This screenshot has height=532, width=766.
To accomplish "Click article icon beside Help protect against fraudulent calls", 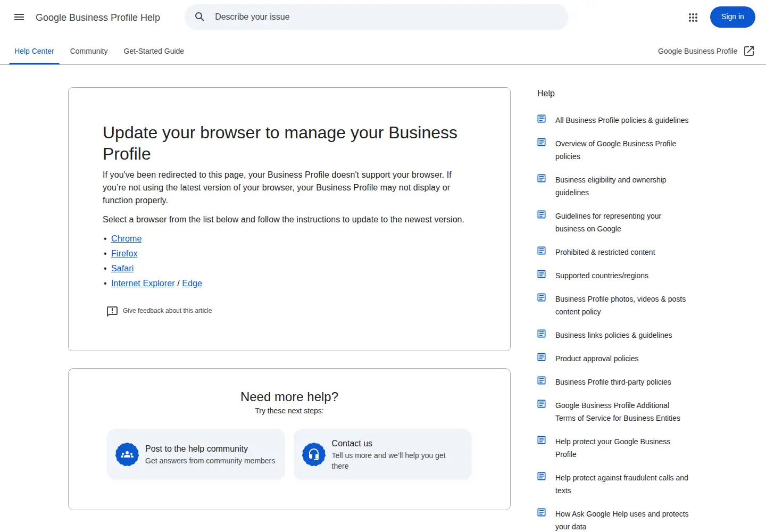I will pos(542,476).
